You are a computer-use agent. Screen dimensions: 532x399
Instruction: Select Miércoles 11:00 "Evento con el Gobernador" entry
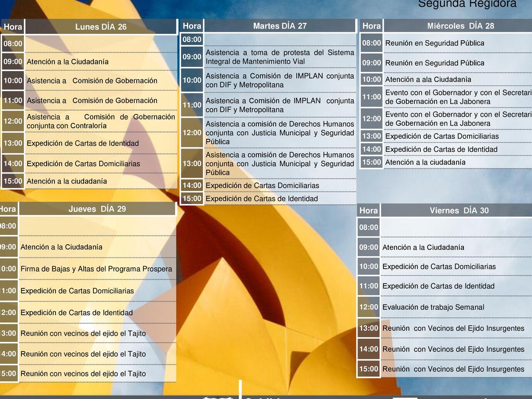(458, 97)
